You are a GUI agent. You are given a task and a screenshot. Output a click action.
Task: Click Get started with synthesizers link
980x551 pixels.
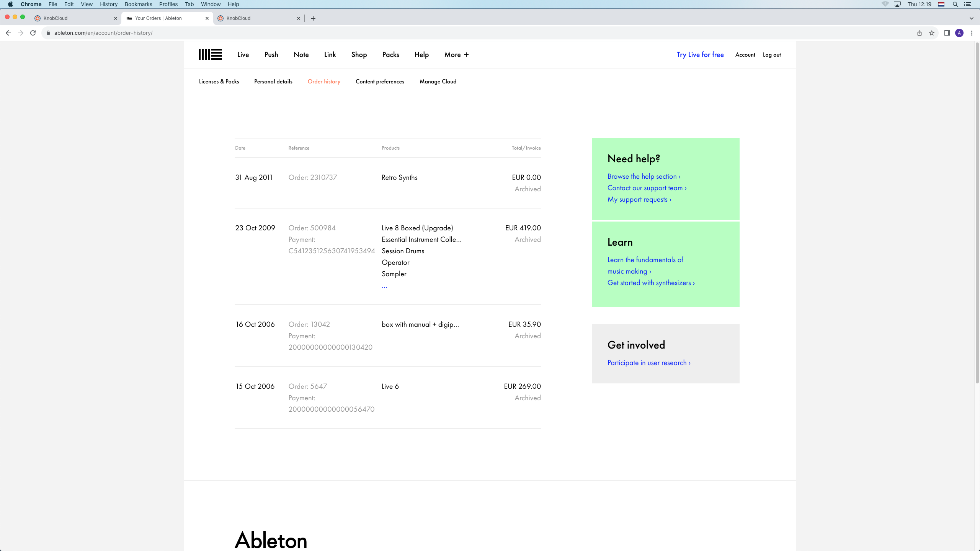pos(651,283)
